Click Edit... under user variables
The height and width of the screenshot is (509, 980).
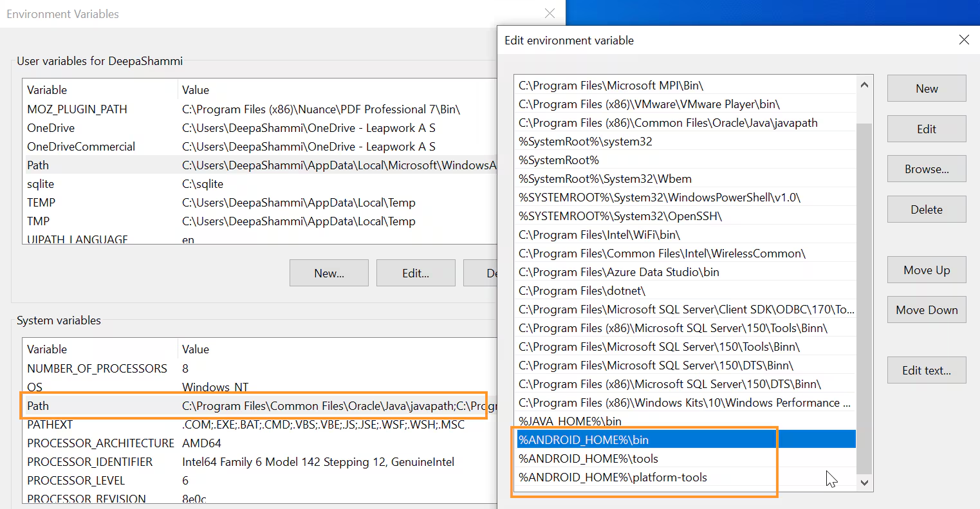coord(416,273)
